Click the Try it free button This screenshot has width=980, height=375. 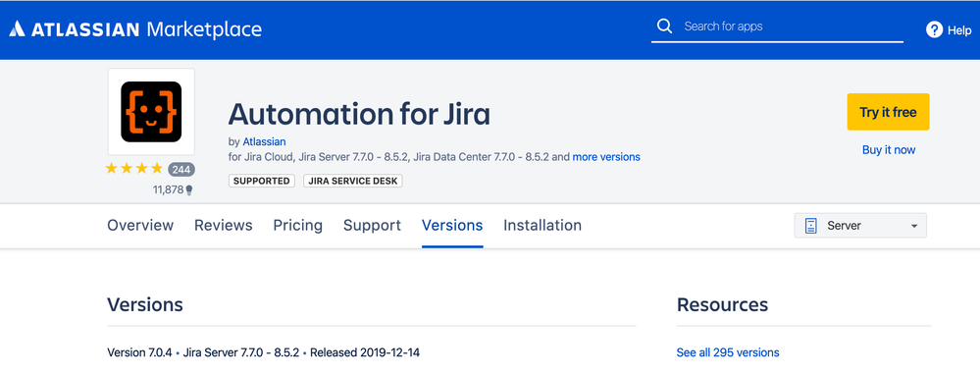[x=888, y=112]
